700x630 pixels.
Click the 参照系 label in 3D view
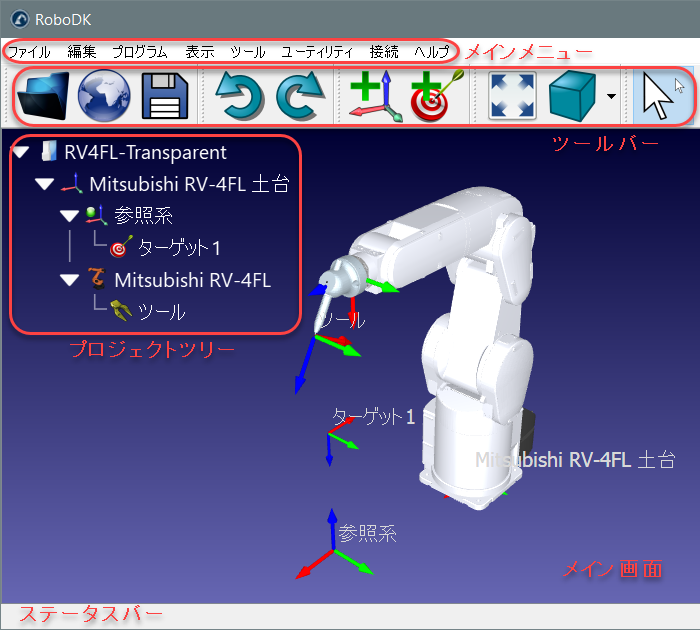tap(367, 534)
